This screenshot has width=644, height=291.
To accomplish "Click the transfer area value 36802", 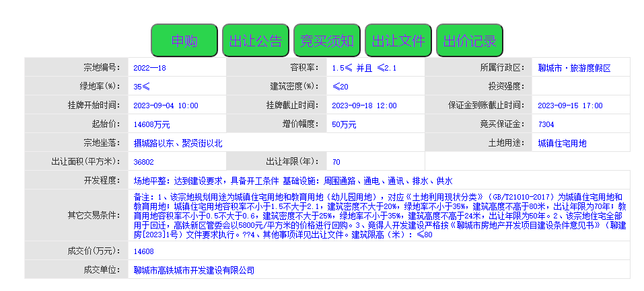I will click(x=144, y=162).
